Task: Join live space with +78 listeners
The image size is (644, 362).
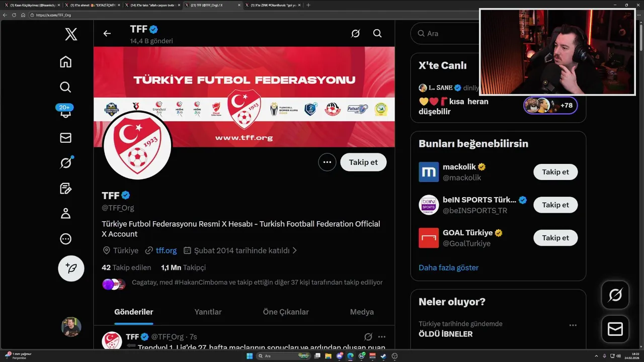Action: tap(550, 106)
